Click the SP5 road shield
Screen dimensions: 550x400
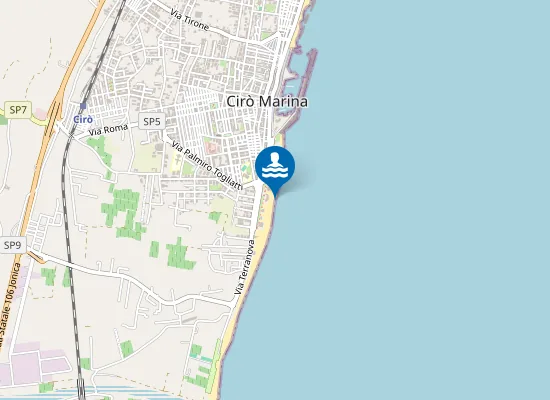(152, 121)
